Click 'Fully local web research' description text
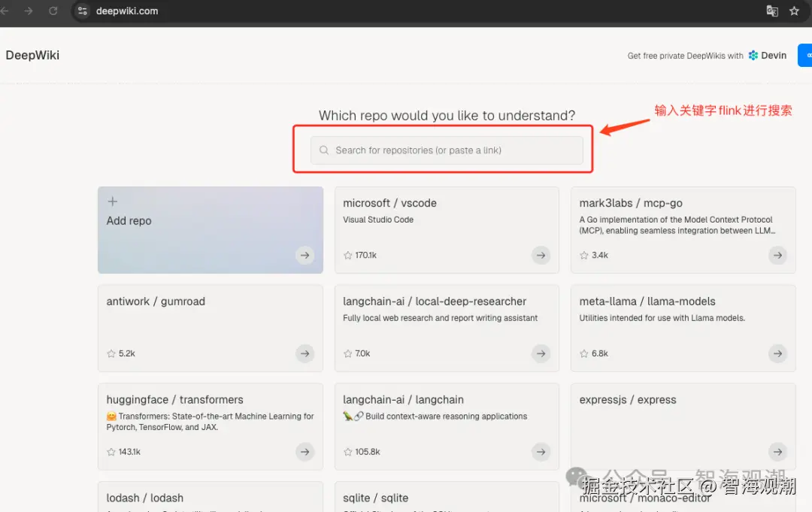 click(x=440, y=318)
